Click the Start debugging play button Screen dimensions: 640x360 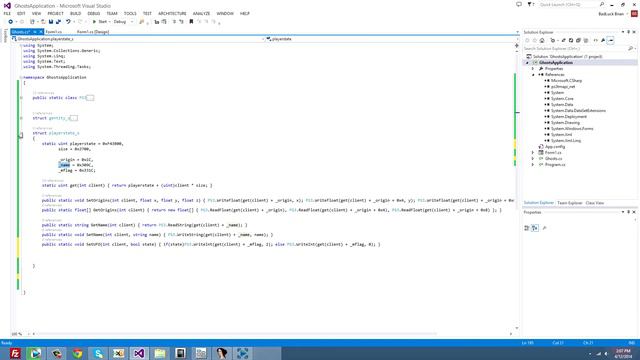(x=94, y=22)
